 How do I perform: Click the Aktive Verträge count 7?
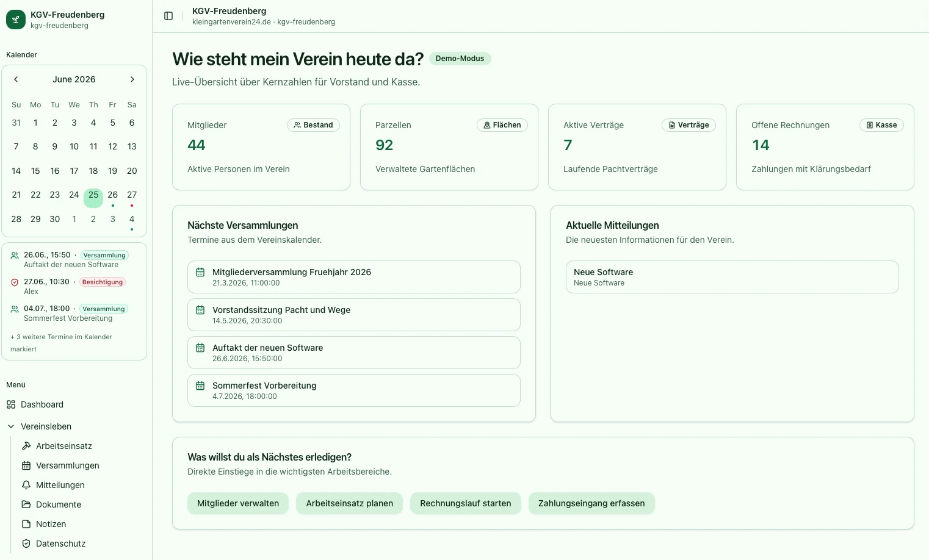pyautogui.click(x=568, y=145)
